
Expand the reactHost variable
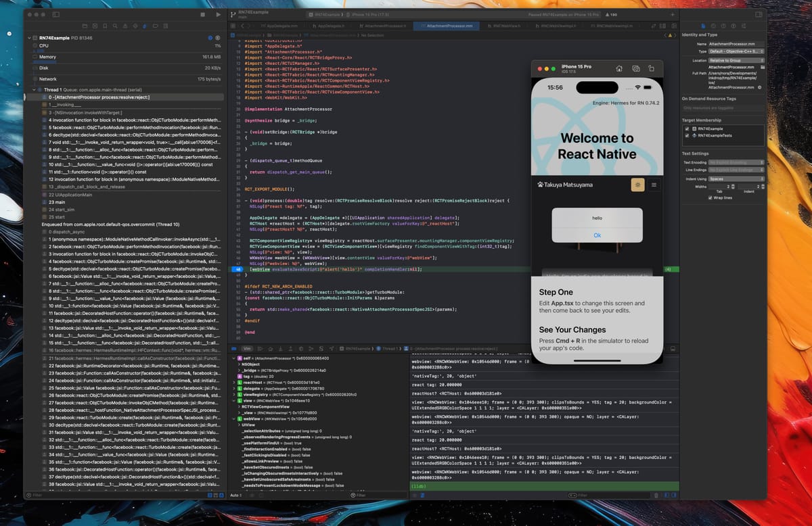pos(234,383)
